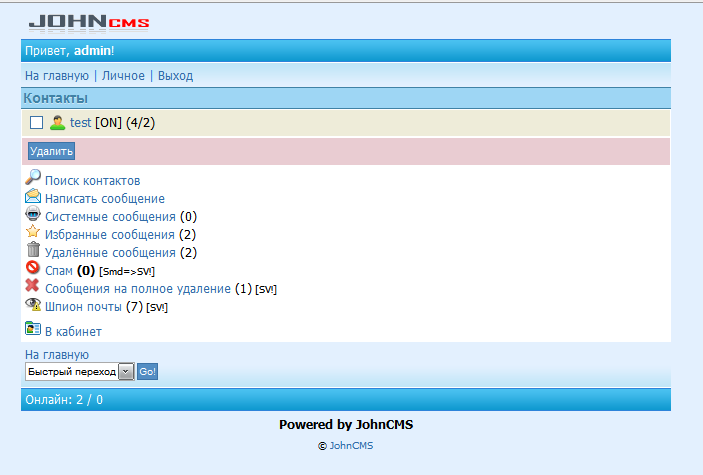Open the JohnCMS copyright link
This screenshot has height=475, width=703.
pos(352,446)
